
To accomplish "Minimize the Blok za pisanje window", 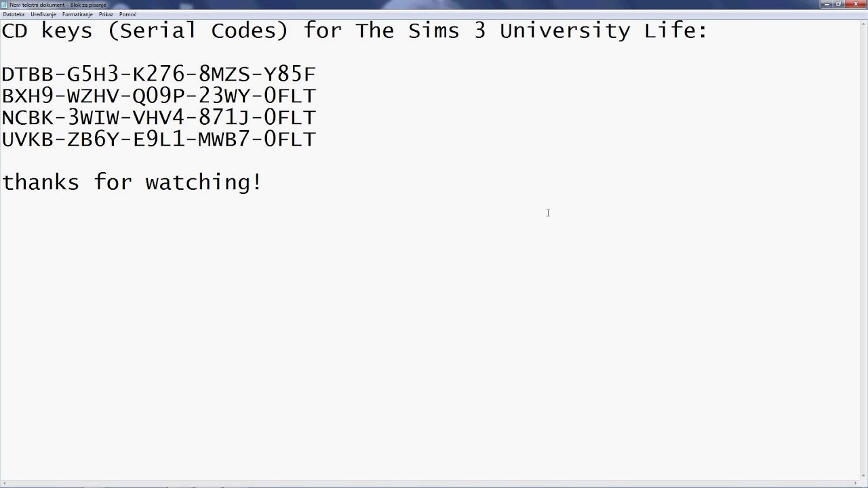I will pos(825,4).
